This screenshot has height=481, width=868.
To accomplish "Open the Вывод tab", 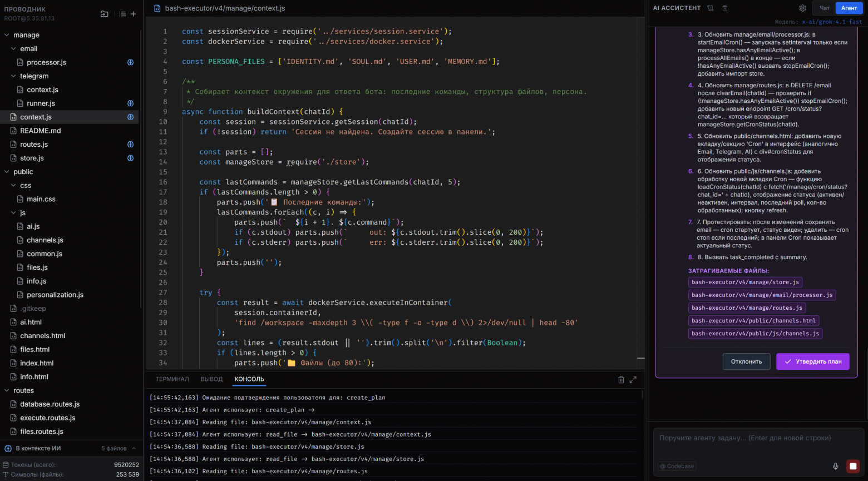I will (x=211, y=379).
